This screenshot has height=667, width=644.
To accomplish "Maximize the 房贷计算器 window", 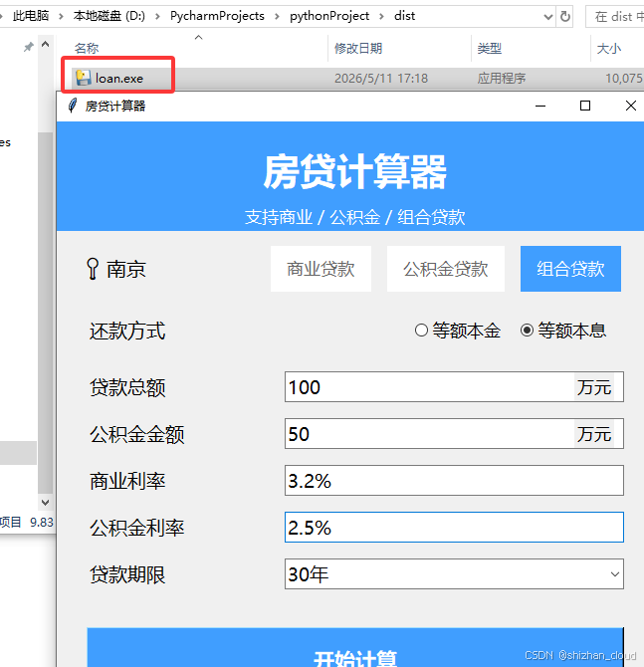I will [585, 106].
